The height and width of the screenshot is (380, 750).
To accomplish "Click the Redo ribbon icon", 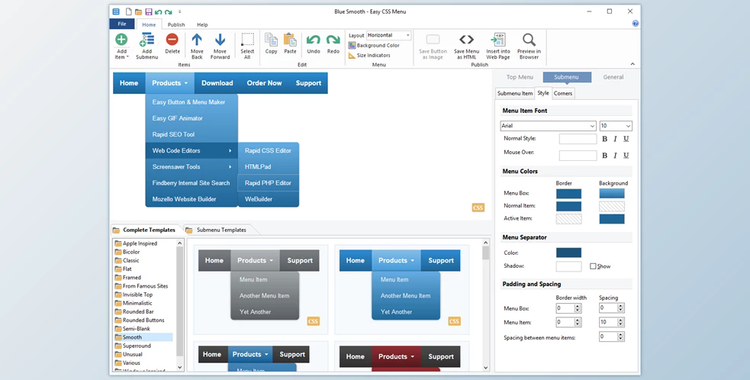I will point(333,40).
